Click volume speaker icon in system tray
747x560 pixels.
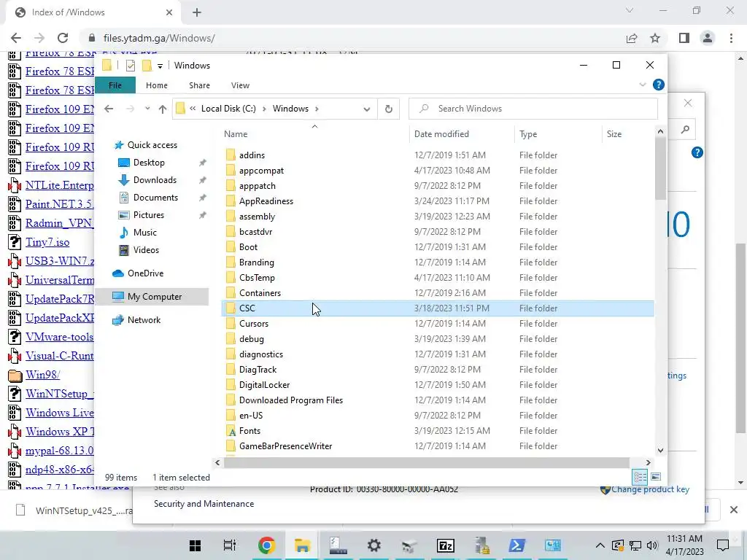[x=652, y=545]
